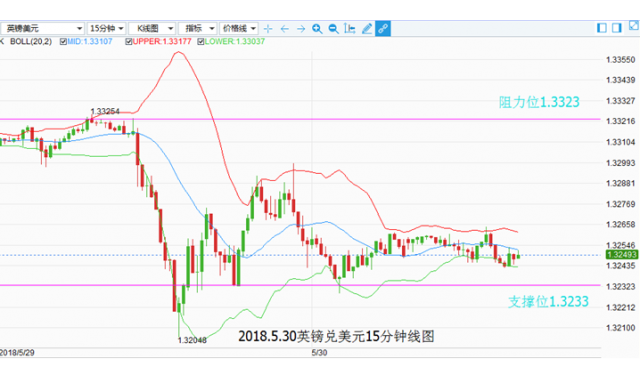The image size is (640, 381).
Task: Toggle the highlighted chain link icon
Action: 383,28
